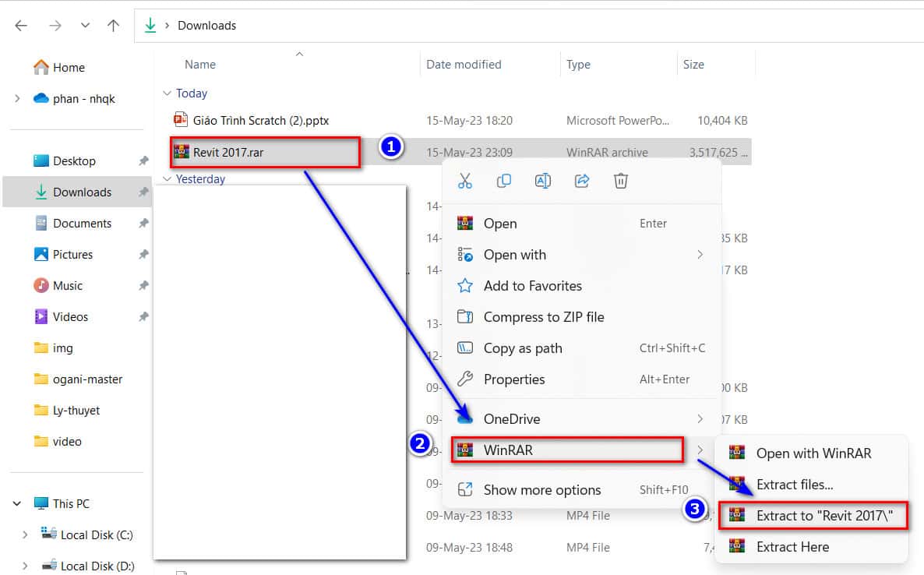
Task: Sort by the Type column header
Action: (x=578, y=65)
